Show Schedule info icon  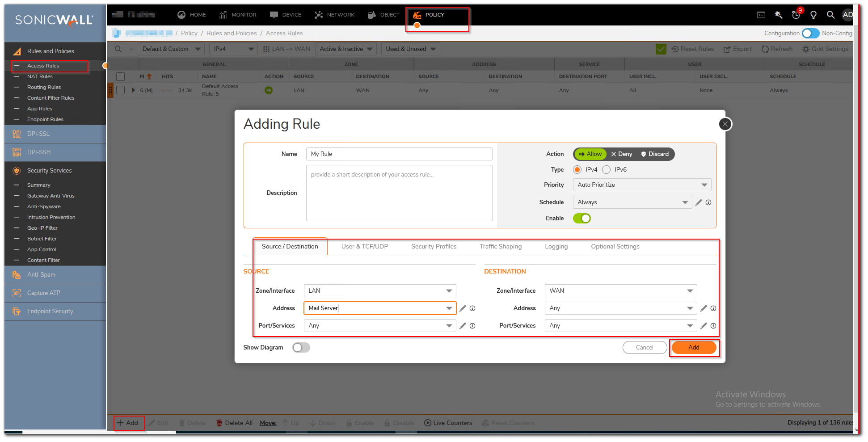click(708, 202)
